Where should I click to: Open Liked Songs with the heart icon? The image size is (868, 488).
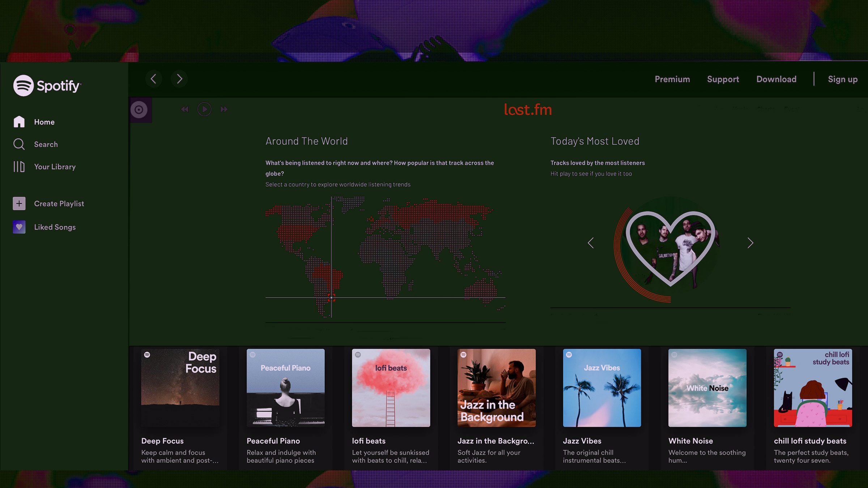coord(19,227)
